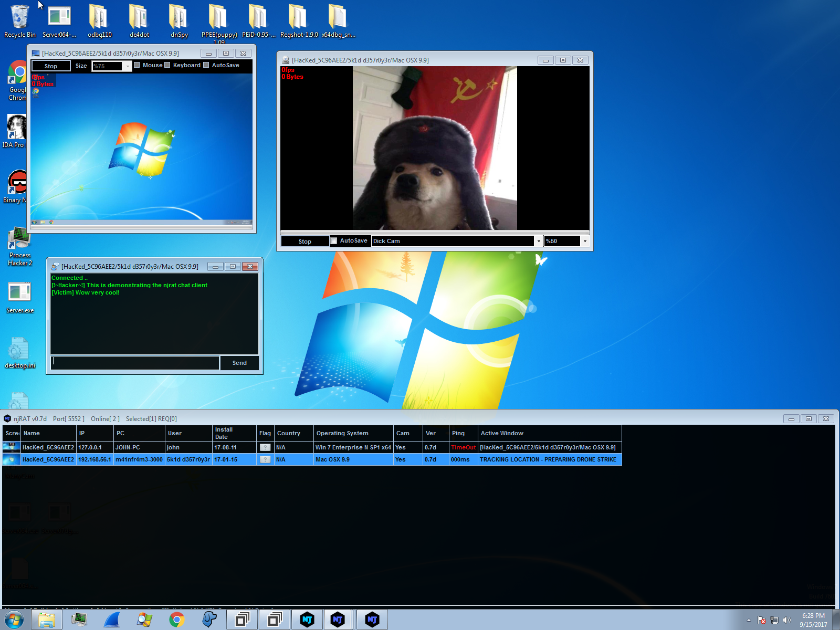Select the 127.0.0.1 IP cell
Screen dimensions: 840x630
[x=95, y=447]
